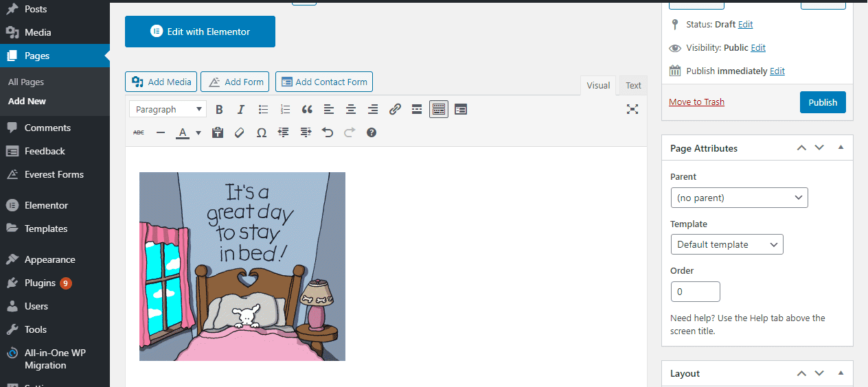Clear formatting with the eraser icon
Image resolution: width=868 pixels, height=387 pixels.
(x=240, y=132)
